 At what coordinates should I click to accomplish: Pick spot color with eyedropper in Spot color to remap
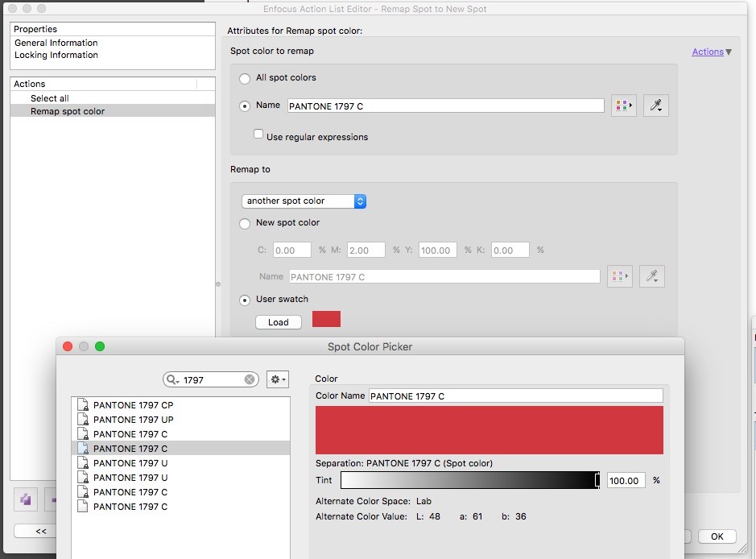coord(655,106)
